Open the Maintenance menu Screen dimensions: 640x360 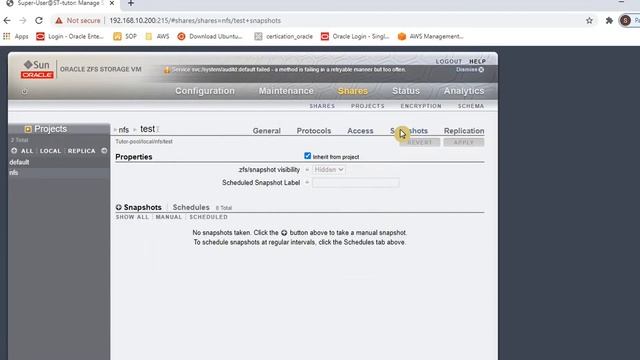(286, 91)
